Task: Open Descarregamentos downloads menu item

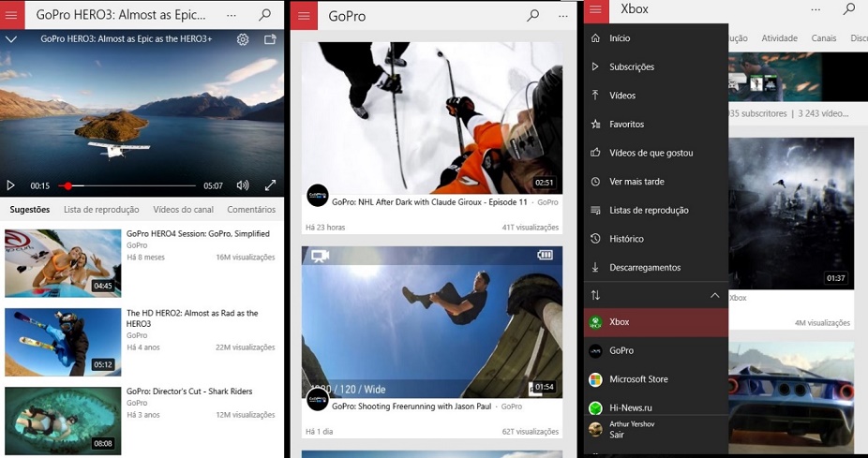Action: (x=644, y=267)
